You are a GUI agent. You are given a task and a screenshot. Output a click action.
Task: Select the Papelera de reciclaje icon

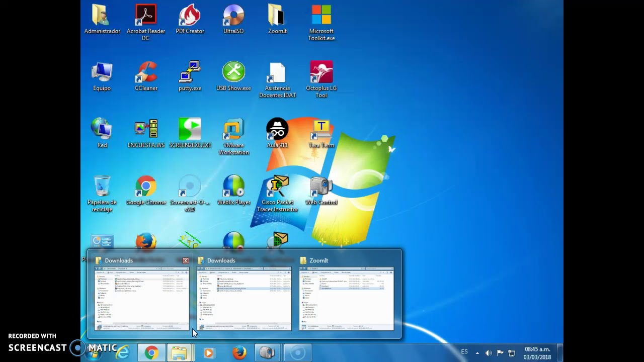point(102,194)
